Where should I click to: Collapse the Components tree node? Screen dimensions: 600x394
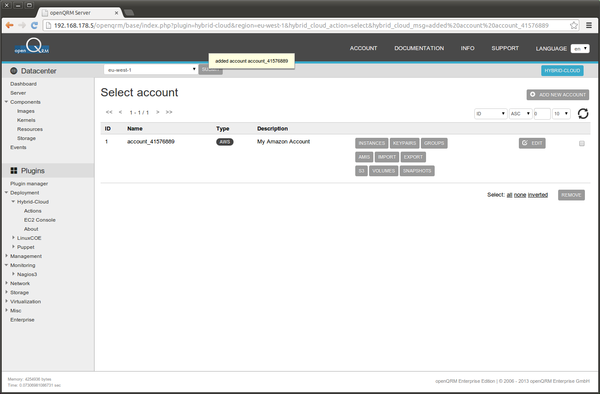coord(6,102)
